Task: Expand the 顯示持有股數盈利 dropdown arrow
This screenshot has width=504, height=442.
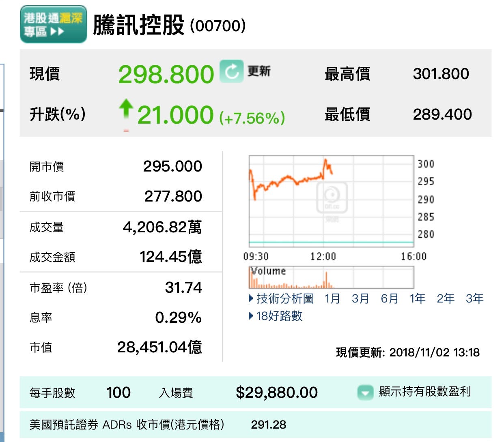Action: [365, 392]
